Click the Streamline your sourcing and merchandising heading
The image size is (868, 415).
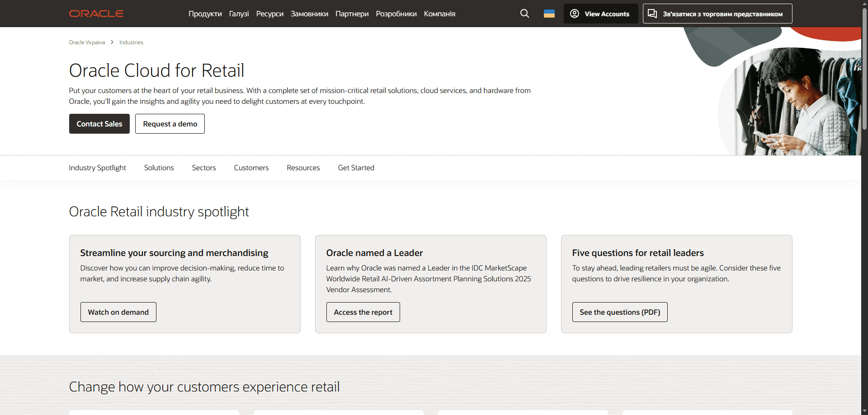(x=174, y=253)
